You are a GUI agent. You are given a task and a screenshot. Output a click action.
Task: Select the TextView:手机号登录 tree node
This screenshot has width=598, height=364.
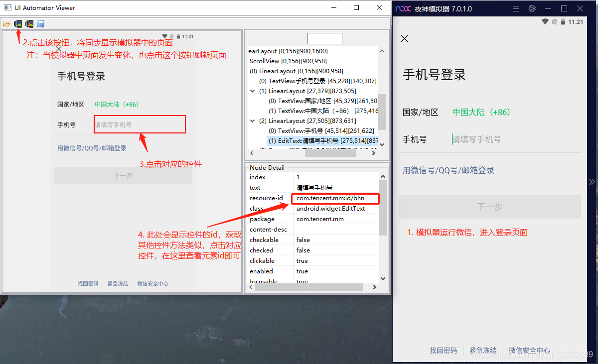point(317,81)
